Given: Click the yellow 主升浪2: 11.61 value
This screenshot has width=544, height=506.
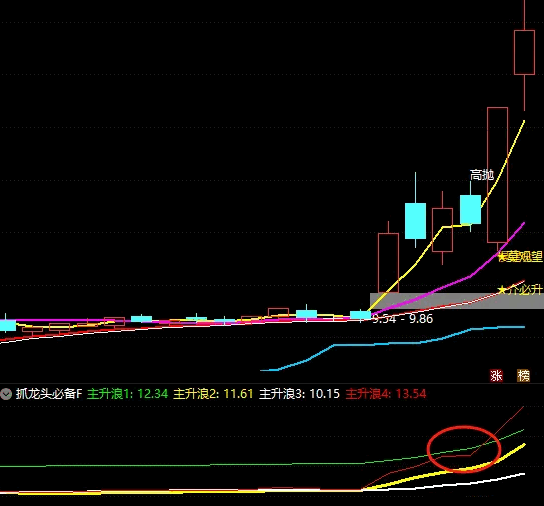Looking at the screenshot, I should pyautogui.click(x=213, y=394).
